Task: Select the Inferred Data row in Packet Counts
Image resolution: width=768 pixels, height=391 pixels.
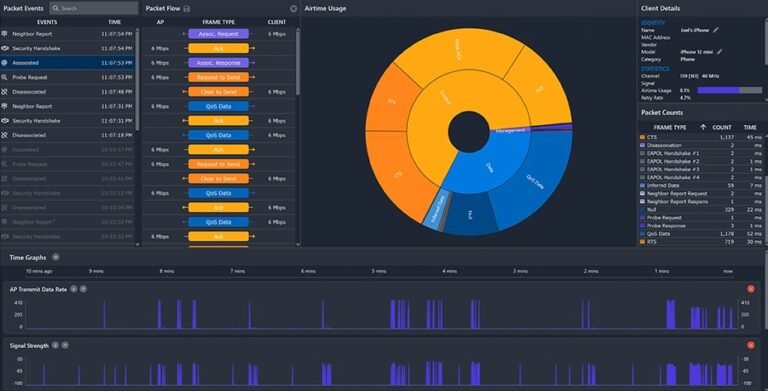Action: pyautogui.click(x=701, y=185)
